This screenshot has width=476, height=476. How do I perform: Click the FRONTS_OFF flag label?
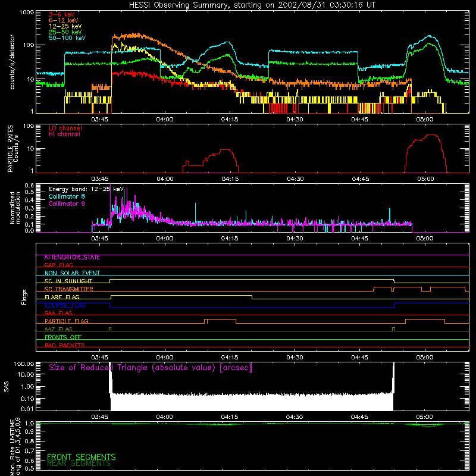click(x=63, y=337)
